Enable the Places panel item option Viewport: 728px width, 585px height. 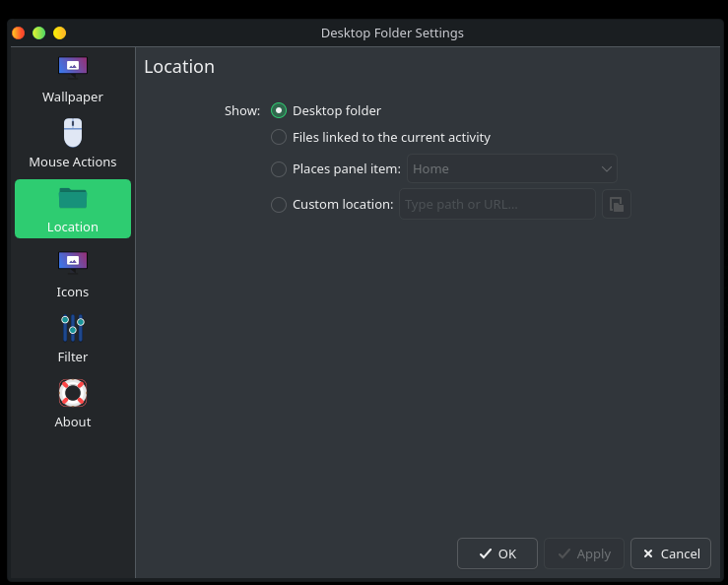279,169
